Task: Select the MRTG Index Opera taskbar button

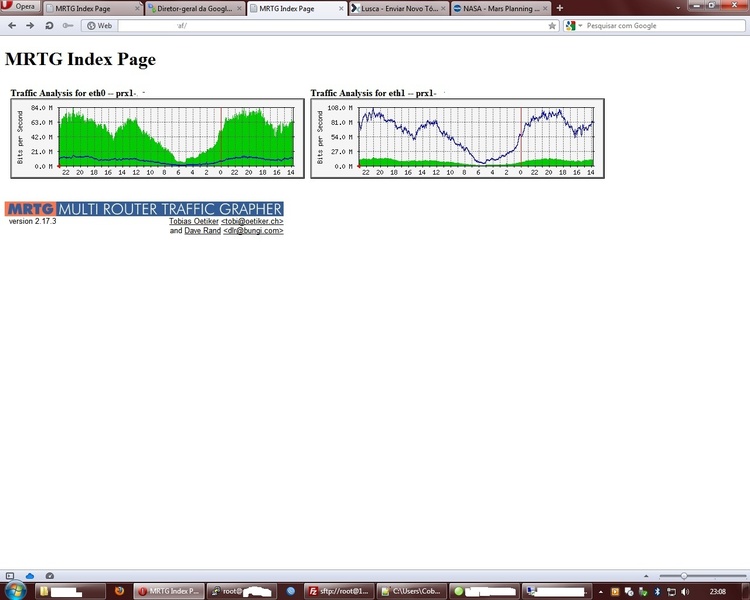Action: (x=169, y=591)
